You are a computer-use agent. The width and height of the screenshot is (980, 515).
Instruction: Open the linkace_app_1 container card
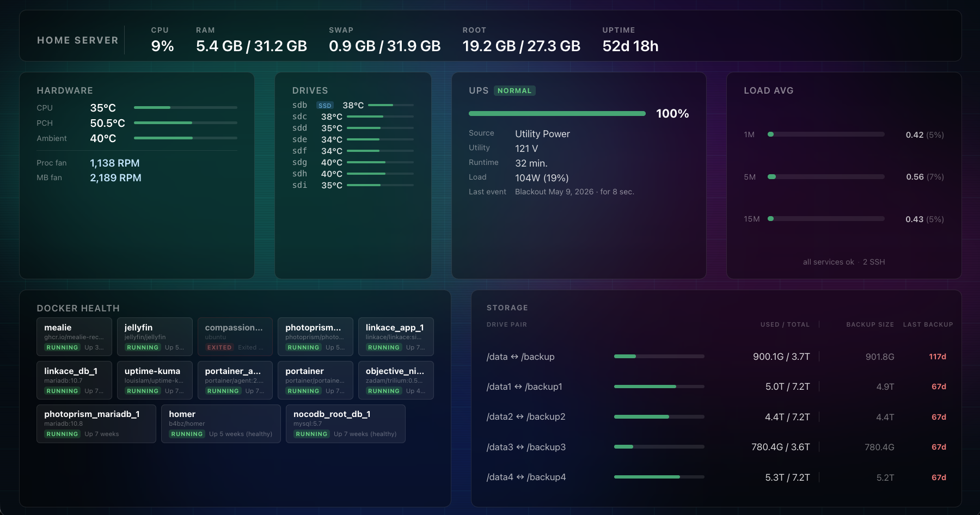coord(396,336)
